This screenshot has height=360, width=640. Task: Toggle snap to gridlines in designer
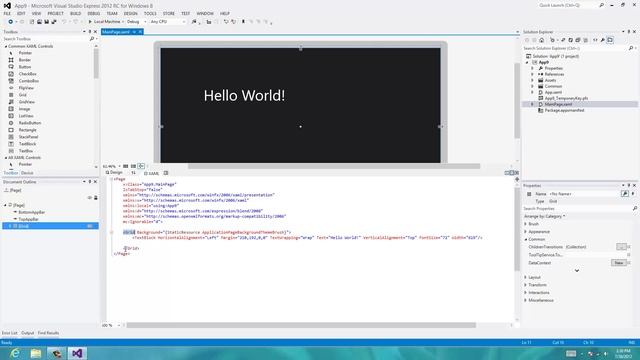[x=133, y=166]
